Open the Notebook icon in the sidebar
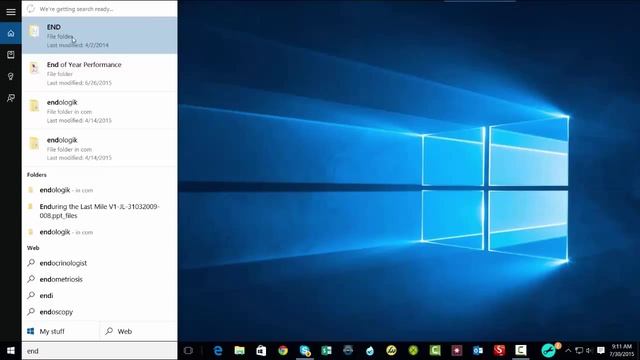The image size is (640, 360). (11, 55)
